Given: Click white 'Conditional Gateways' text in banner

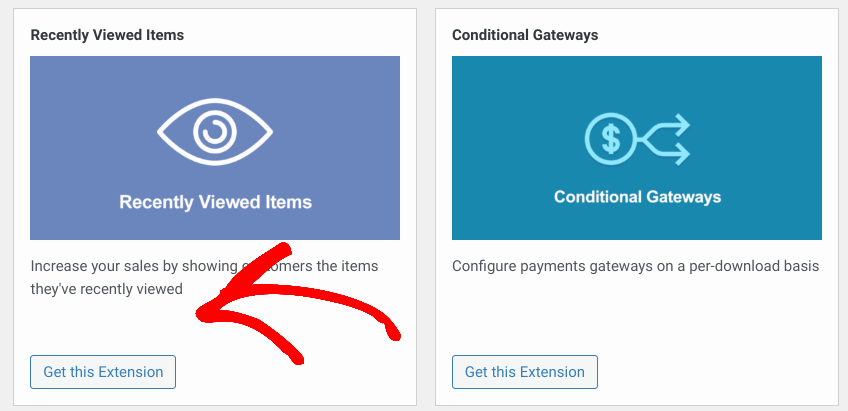Looking at the screenshot, I should (x=637, y=196).
